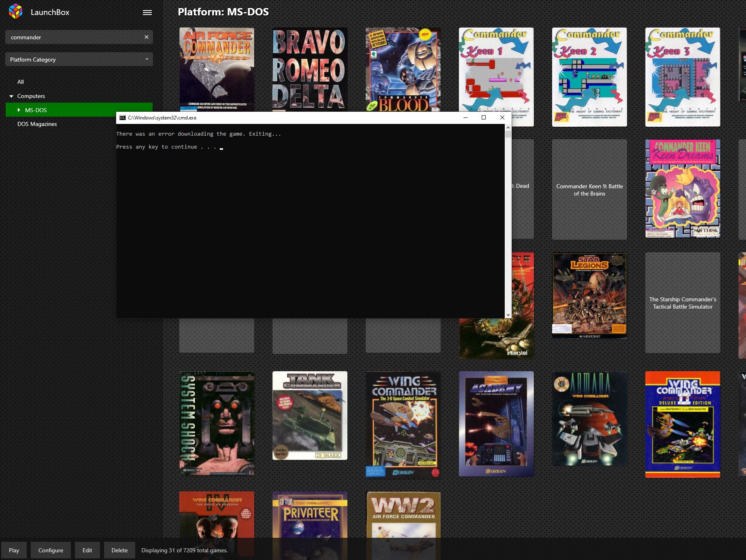
Task: Select The Starship Commander's Tactical Battle Simulator
Action: (682, 303)
